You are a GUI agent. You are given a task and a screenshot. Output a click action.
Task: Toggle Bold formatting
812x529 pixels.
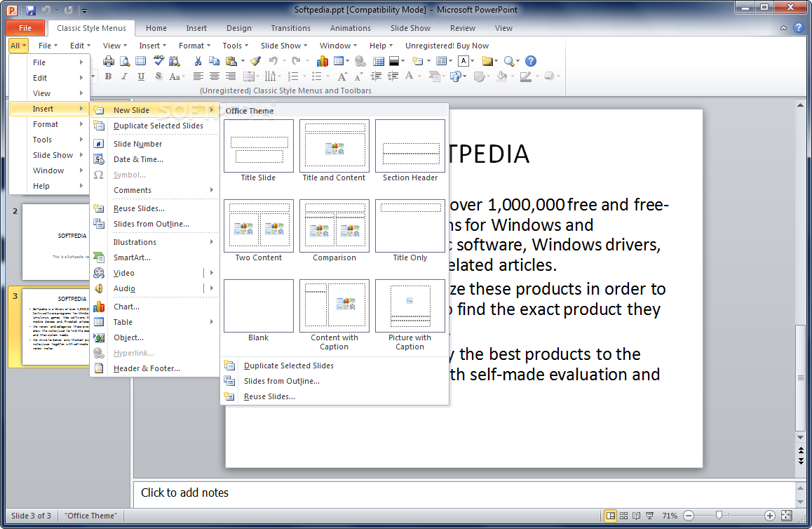[108, 76]
